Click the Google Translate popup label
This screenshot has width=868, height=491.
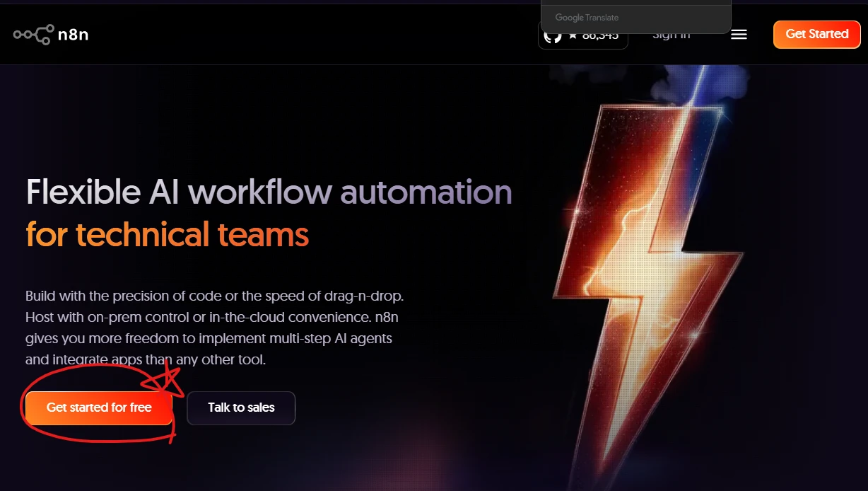click(x=587, y=18)
